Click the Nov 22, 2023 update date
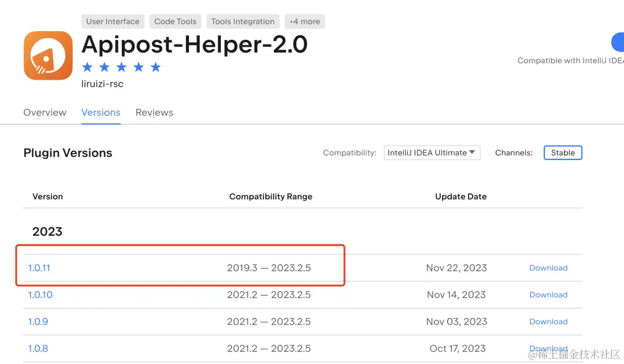This screenshot has height=364, width=624. point(456,268)
